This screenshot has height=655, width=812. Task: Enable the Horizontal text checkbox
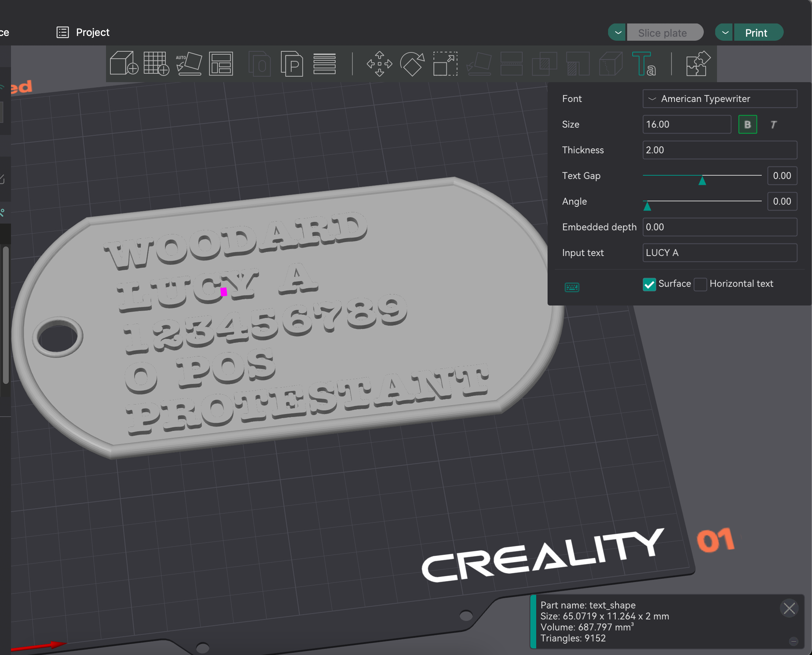tap(701, 285)
